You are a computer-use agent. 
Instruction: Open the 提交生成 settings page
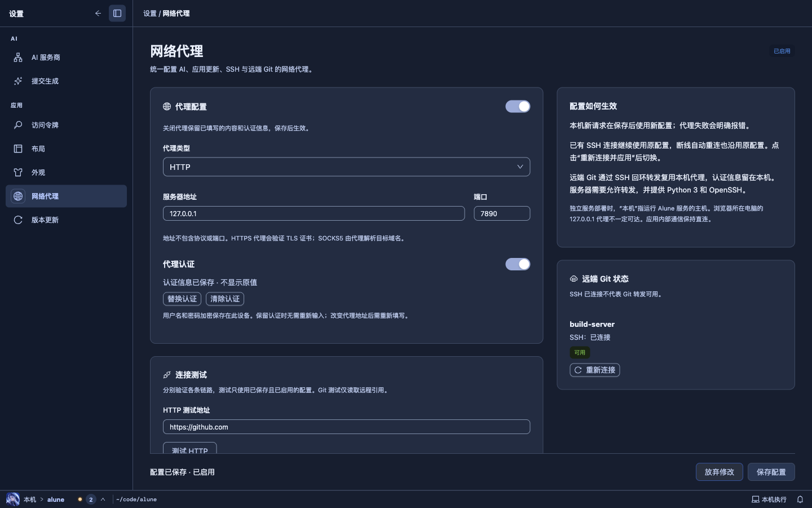coord(66,81)
